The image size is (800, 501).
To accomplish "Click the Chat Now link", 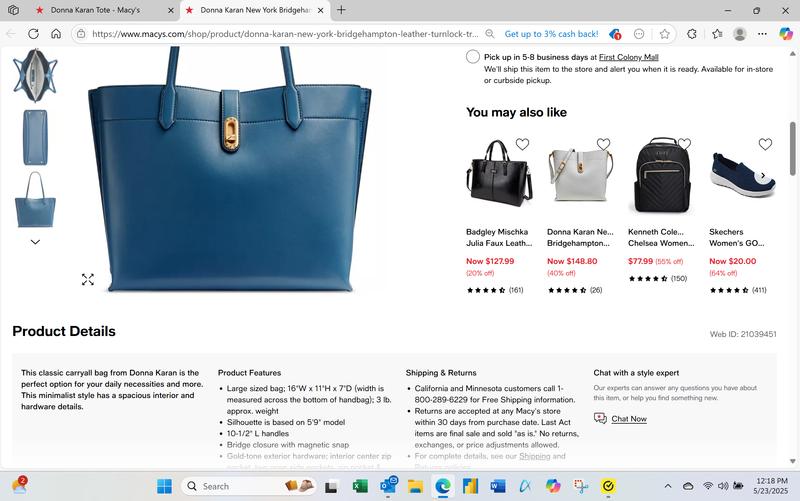I will tap(629, 419).
